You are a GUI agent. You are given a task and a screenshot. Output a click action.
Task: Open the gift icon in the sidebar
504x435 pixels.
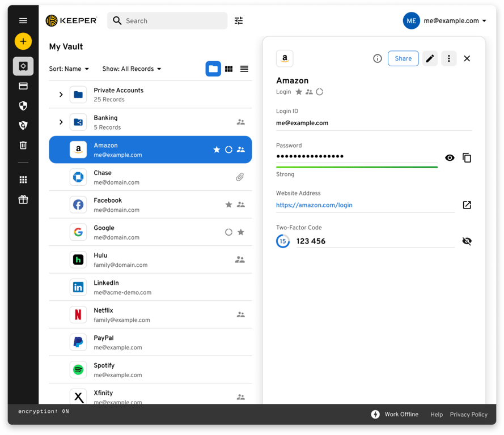click(23, 200)
